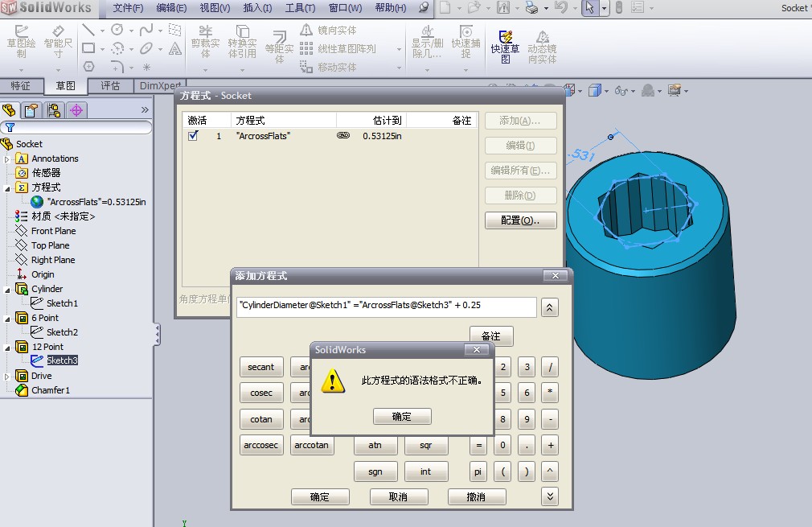
Task: Click the Print icon in title toolbar
Action: coord(532,8)
